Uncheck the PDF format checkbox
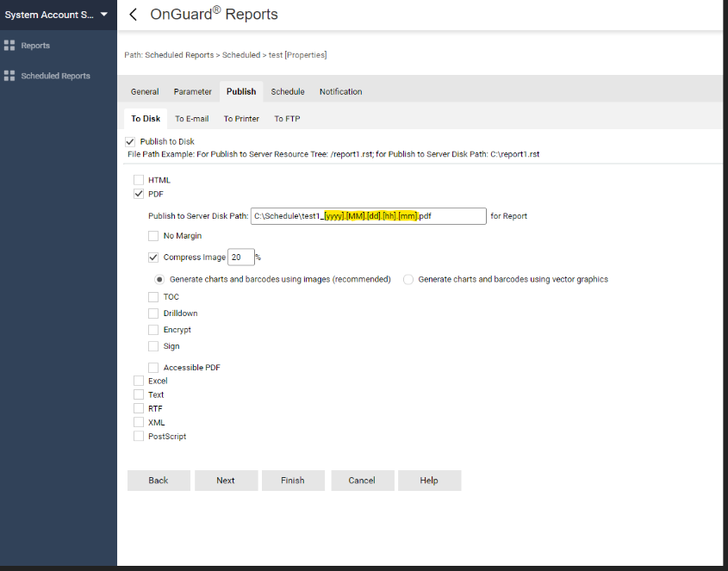728x571 pixels. pyautogui.click(x=139, y=194)
